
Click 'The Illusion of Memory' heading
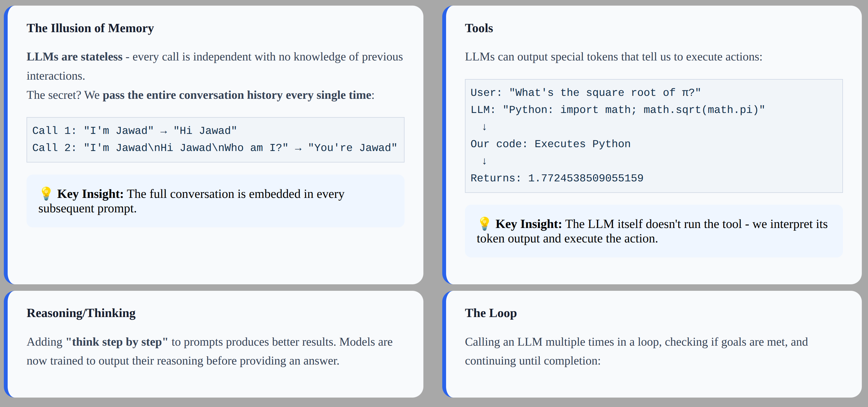point(90,28)
